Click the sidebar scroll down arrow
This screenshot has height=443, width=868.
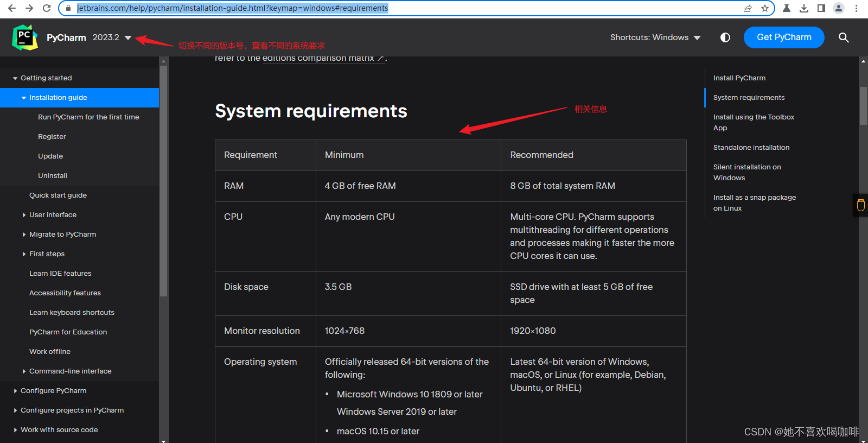163,440
